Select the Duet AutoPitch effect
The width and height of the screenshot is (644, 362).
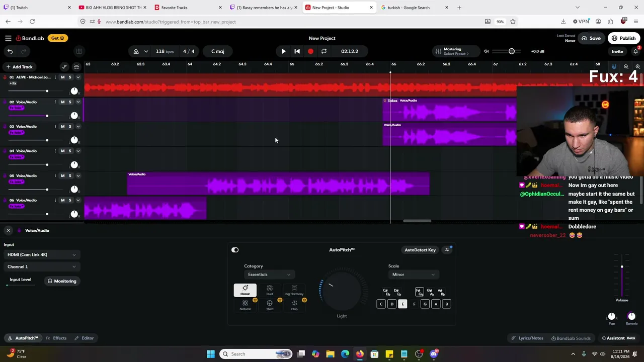270,290
